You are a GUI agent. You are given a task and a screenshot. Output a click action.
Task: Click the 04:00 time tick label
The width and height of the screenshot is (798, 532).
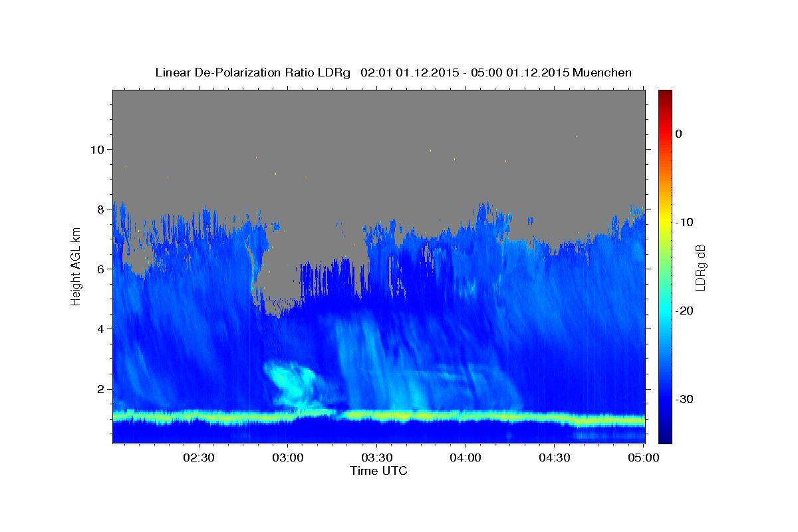(x=465, y=458)
